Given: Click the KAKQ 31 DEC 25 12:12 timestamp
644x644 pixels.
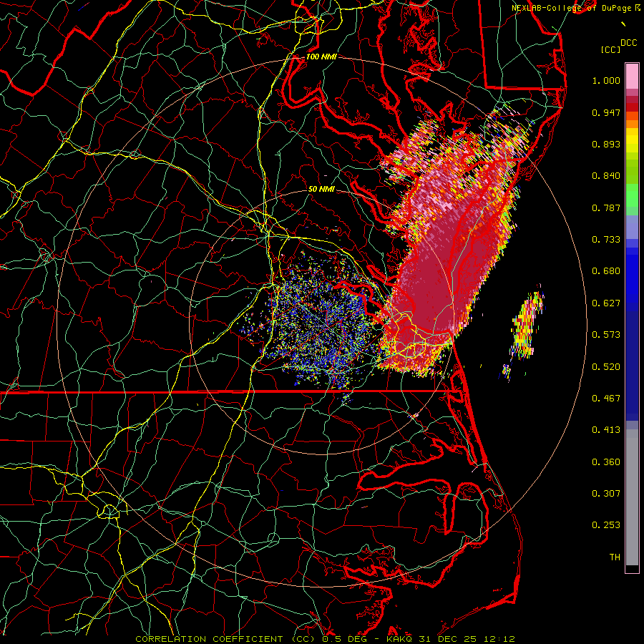Looking at the screenshot, I should tap(451, 639).
